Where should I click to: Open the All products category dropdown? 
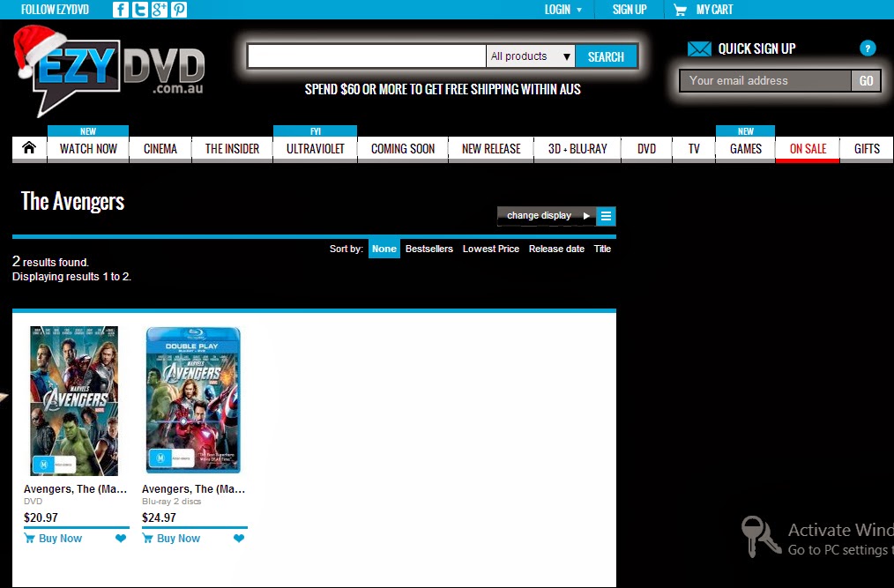[531, 56]
